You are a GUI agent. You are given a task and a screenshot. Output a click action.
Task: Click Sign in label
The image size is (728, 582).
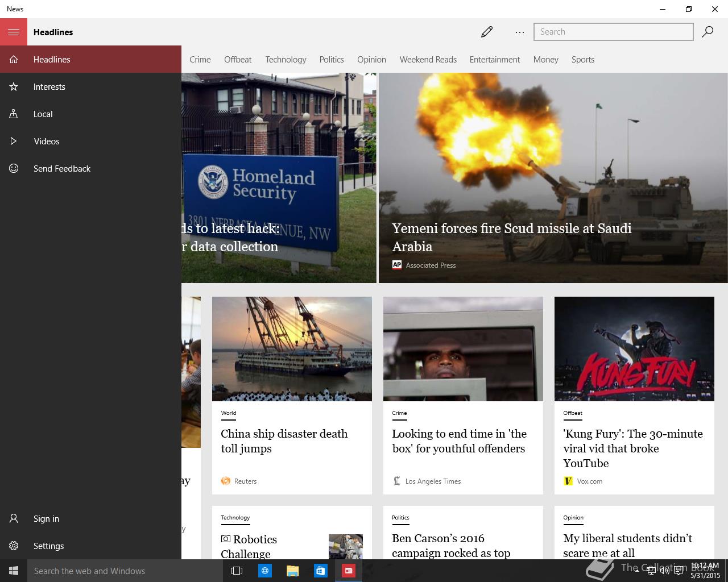tap(46, 519)
